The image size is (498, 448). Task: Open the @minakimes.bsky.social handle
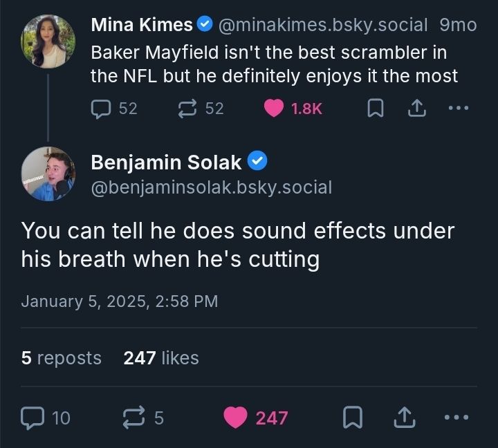tap(323, 25)
